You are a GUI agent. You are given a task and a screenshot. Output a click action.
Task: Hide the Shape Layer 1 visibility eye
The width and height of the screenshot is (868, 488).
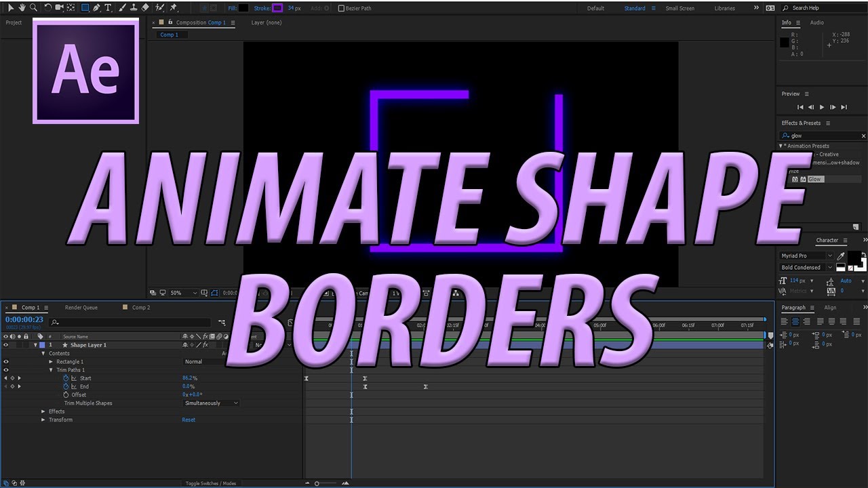click(5, 345)
